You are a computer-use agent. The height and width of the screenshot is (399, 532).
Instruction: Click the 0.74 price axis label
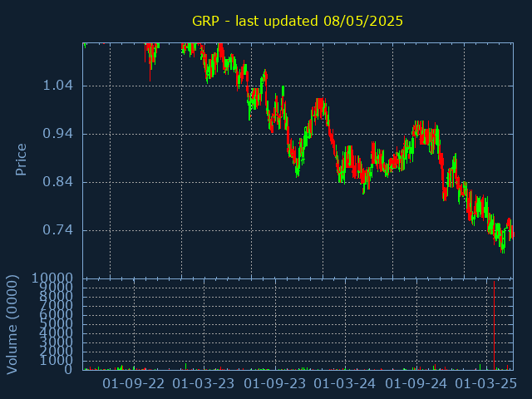[57, 230]
